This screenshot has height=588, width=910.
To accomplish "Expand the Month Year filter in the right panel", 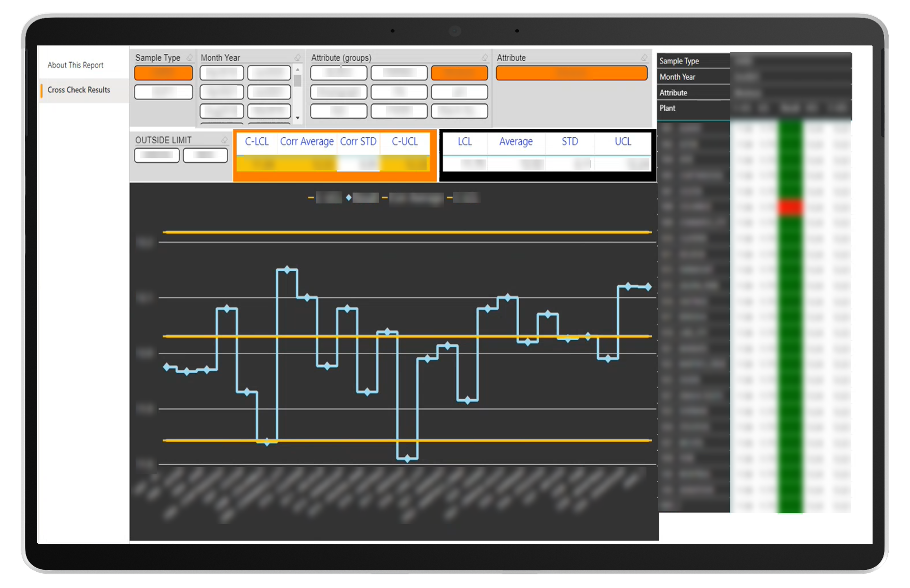I will (x=678, y=77).
